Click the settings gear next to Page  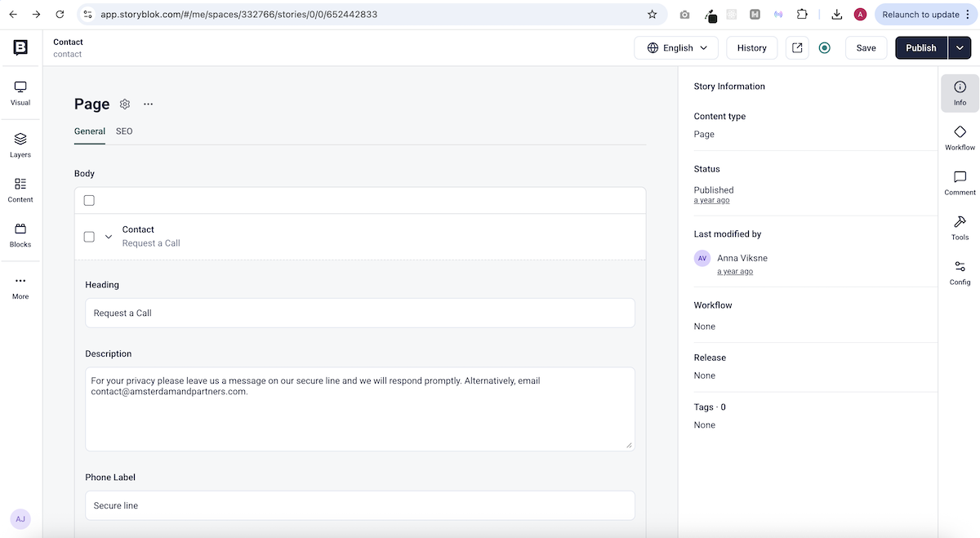tap(124, 104)
